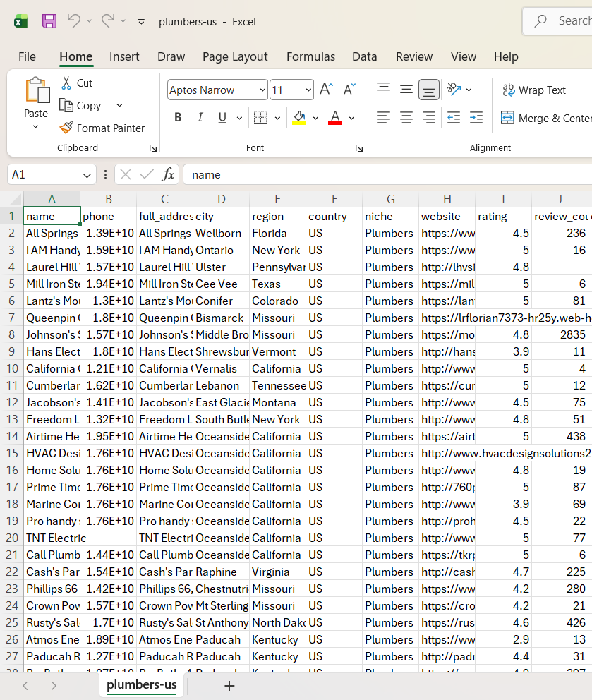
Task: Switch to the Page Layout tab
Action: (x=235, y=56)
